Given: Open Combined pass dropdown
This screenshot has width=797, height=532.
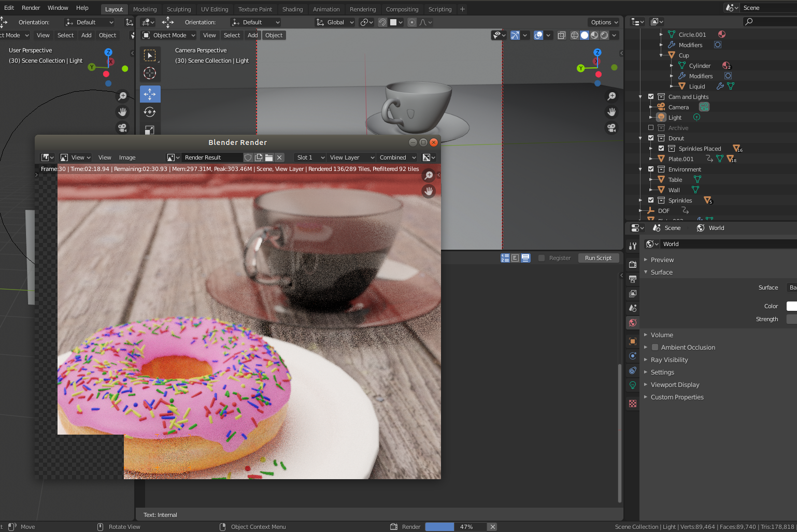Looking at the screenshot, I should pyautogui.click(x=397, y=157).
